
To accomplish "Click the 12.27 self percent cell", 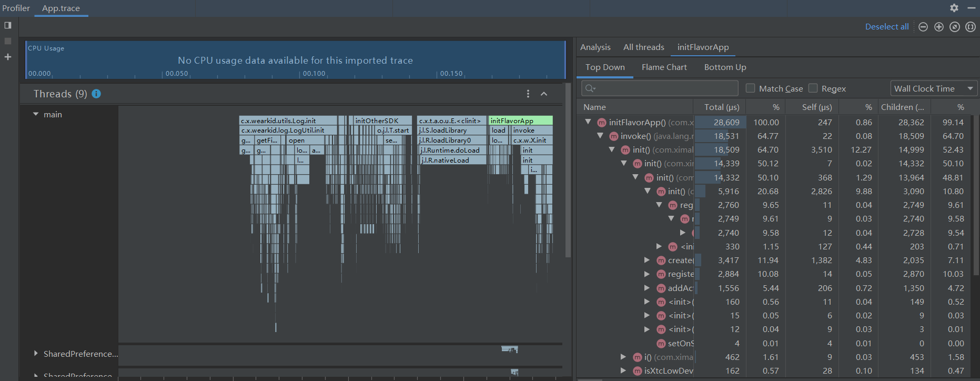I will pyautogui.click(x=858, y=150).
